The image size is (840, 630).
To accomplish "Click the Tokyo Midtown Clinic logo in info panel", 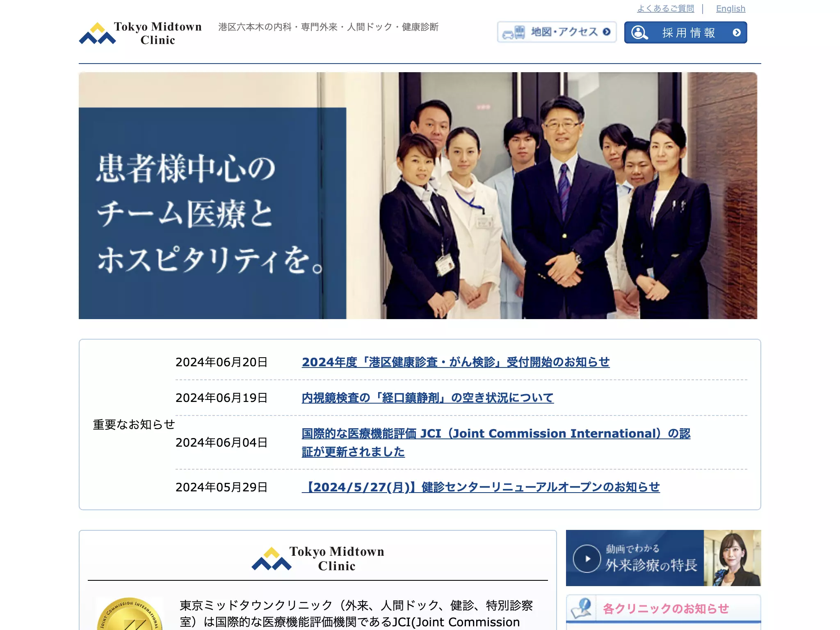I will coord(318,559).
